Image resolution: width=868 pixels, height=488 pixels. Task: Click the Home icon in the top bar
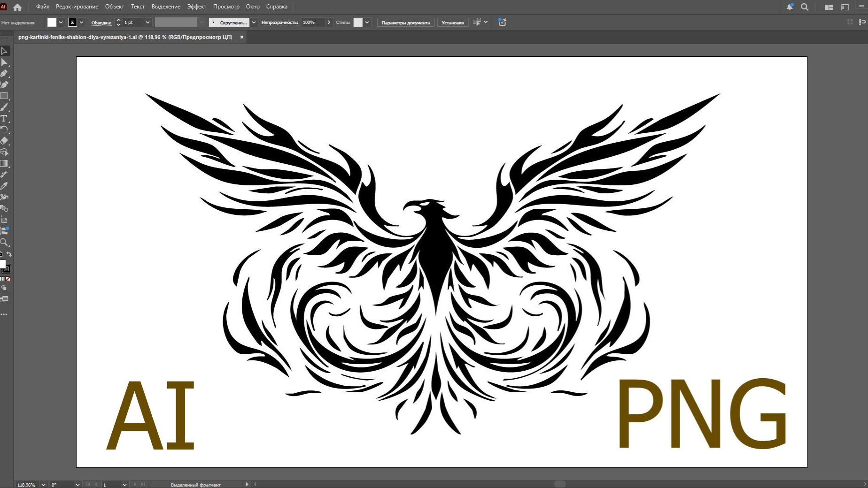click(x=17, y=7)
